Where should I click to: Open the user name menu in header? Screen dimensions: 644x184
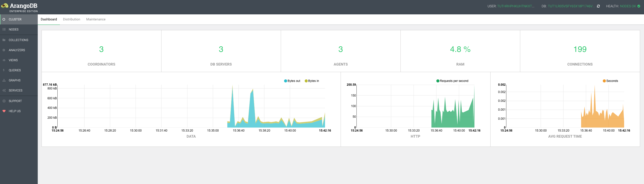click(x=515, y=6)
